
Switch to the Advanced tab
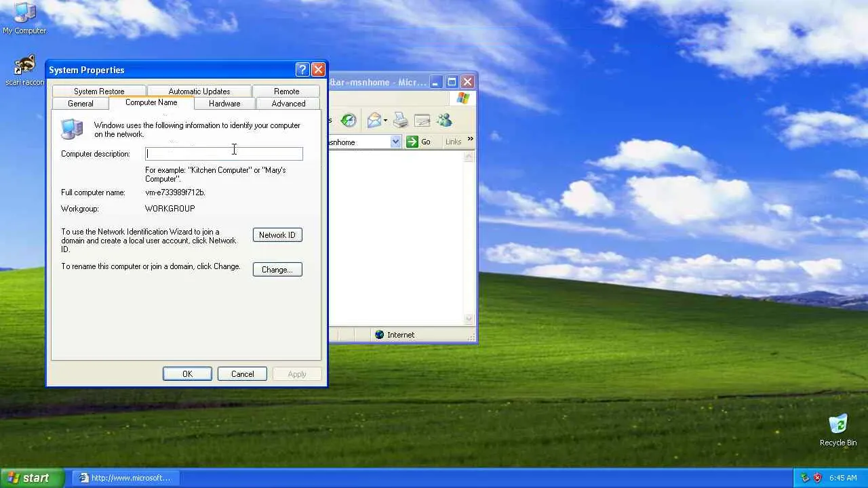point(288,104)
